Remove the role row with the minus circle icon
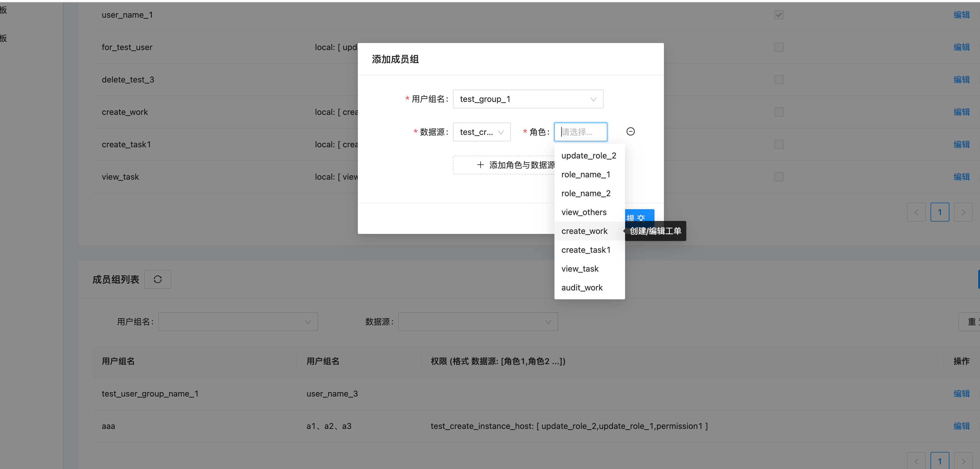 [x=630, y=131]
